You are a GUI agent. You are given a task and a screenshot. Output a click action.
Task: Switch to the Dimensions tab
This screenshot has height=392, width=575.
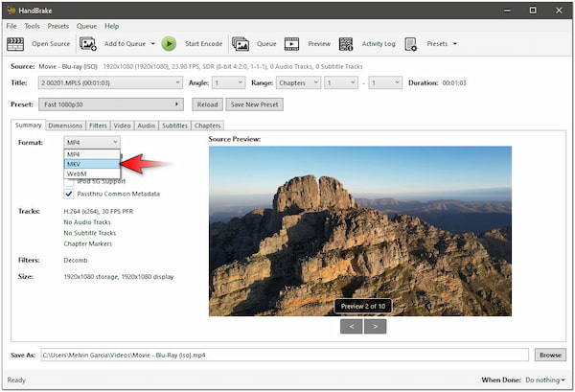[65, 126]
